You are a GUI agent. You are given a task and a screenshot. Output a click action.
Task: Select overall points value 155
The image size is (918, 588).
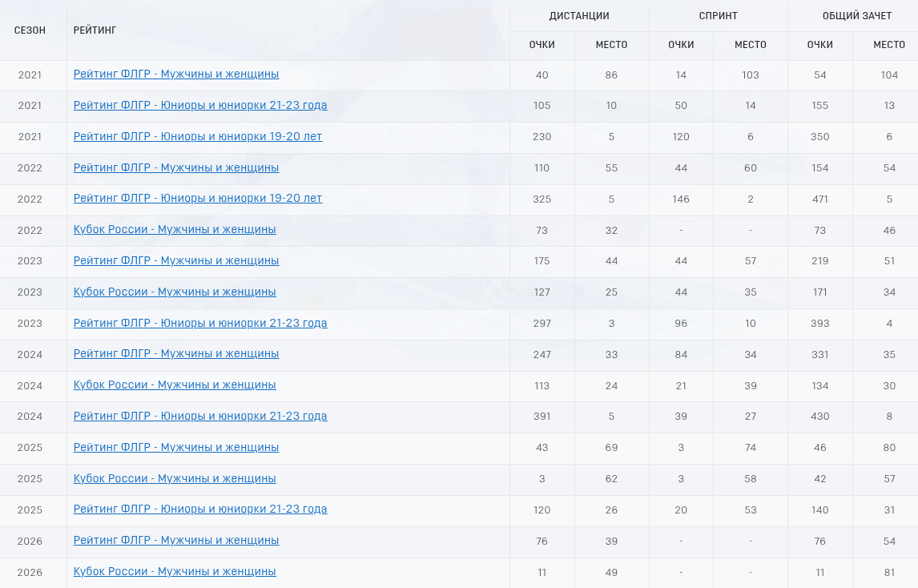point(819,106)
